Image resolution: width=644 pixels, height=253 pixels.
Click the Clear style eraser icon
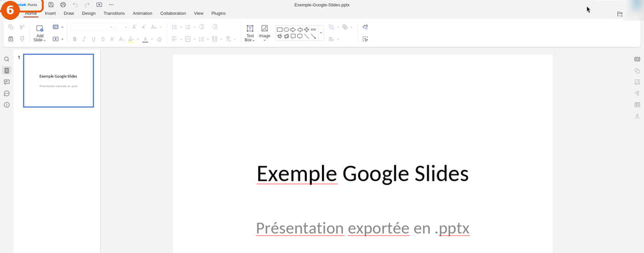click(x=159, y=39)
